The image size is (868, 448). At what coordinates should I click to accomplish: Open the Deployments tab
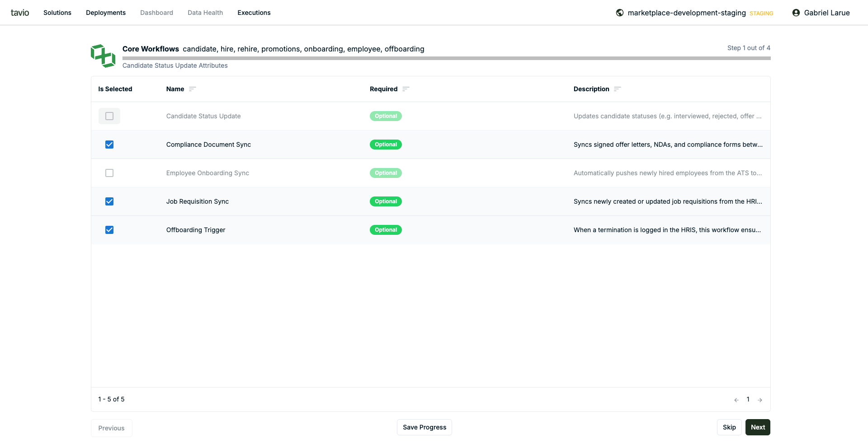point(106,13)
